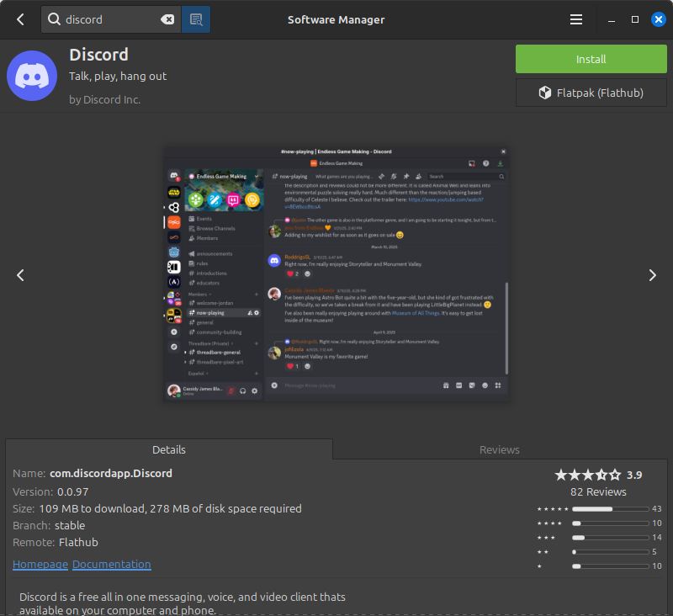Select the version value '0.0.97'
Screen dimensions: 673x616
tap(73, 492)
